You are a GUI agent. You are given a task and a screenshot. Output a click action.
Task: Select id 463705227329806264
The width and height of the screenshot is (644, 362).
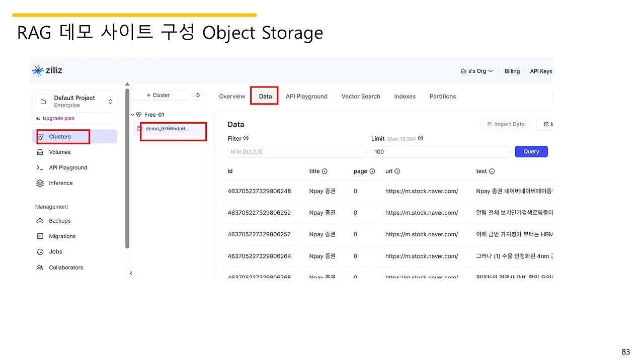click(x=259, y=256)
